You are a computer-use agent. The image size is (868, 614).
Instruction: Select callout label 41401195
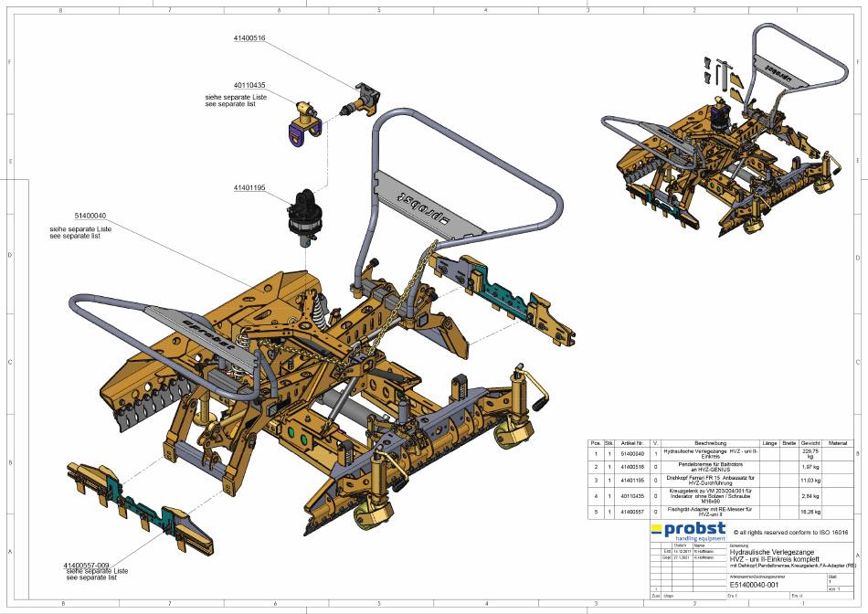[x=249, y=187]
